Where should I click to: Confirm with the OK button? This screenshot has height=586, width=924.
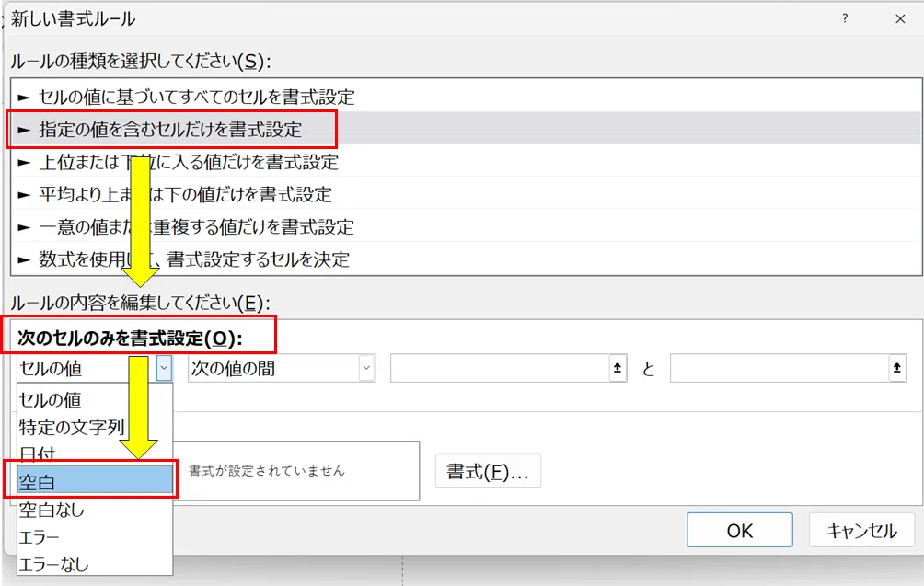[740, 530]
